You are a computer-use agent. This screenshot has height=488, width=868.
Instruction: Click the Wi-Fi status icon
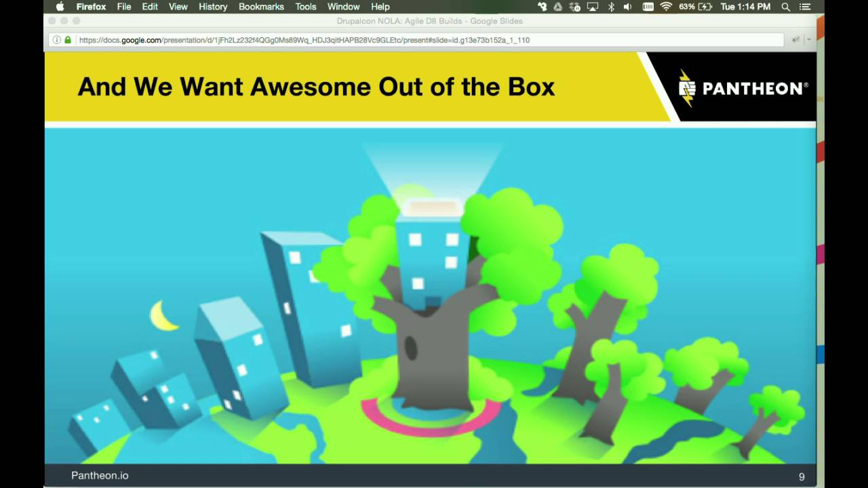[666, 7]
